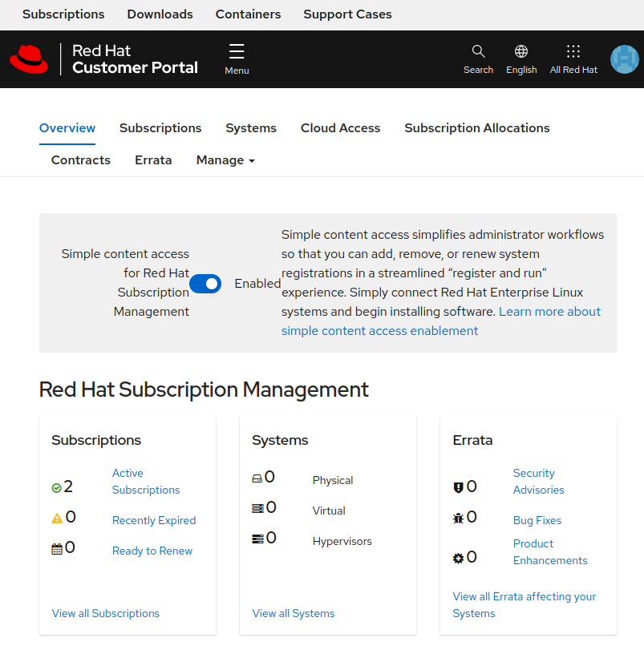The image size is (644, 658).
Task: Open Support Cases in top bar
Action: pos(347,14)
